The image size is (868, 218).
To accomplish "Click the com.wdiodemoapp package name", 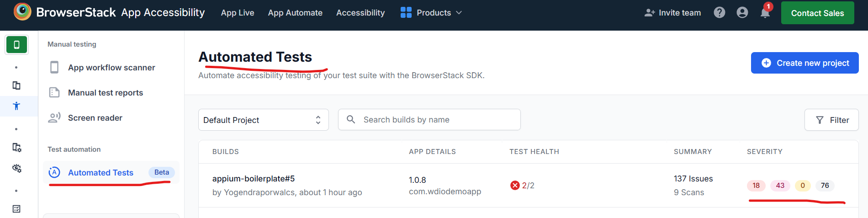I will (x=445, y=191).
